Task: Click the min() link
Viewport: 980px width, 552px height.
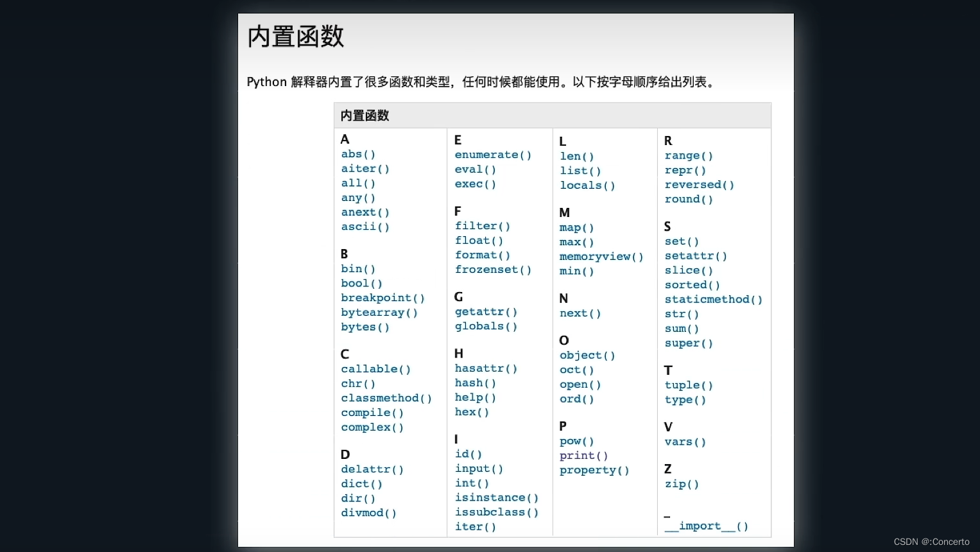Action: (x=577, y=271)
